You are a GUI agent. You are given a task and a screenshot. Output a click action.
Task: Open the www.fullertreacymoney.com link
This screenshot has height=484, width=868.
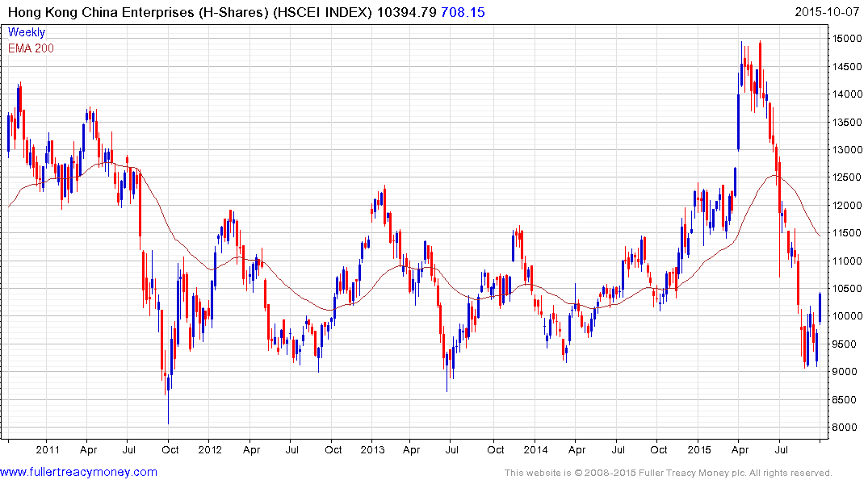(78, 471)
